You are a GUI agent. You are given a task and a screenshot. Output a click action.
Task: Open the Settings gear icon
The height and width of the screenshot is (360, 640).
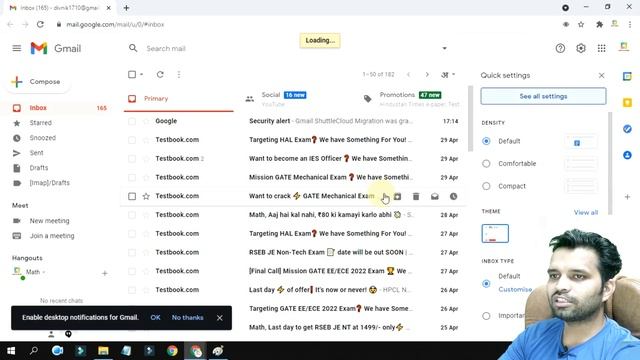click(x=580, y=49)
